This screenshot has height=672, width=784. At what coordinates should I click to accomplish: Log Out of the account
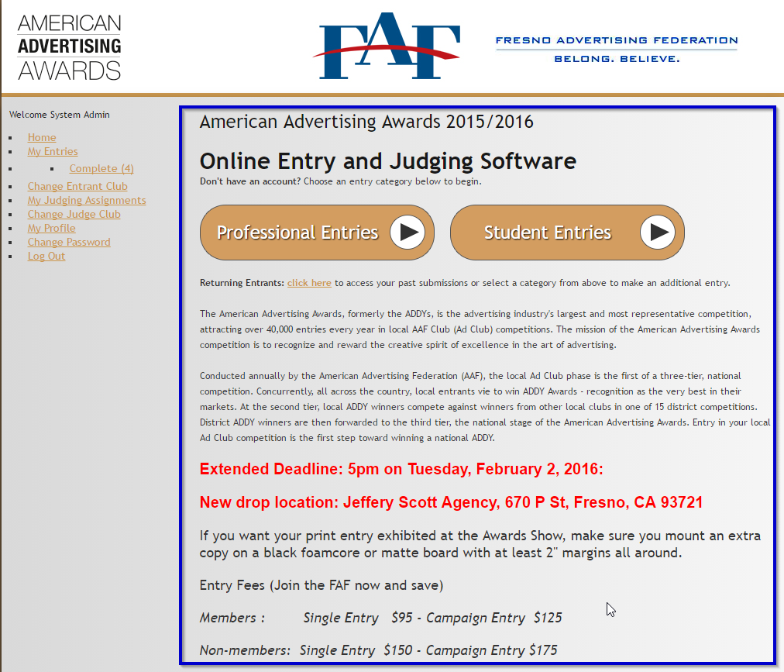click(x=46, y=257)
